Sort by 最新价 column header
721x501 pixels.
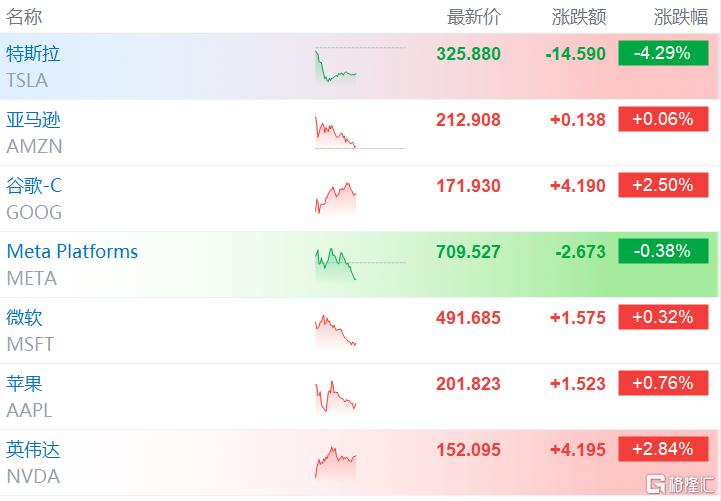point(474,17)
